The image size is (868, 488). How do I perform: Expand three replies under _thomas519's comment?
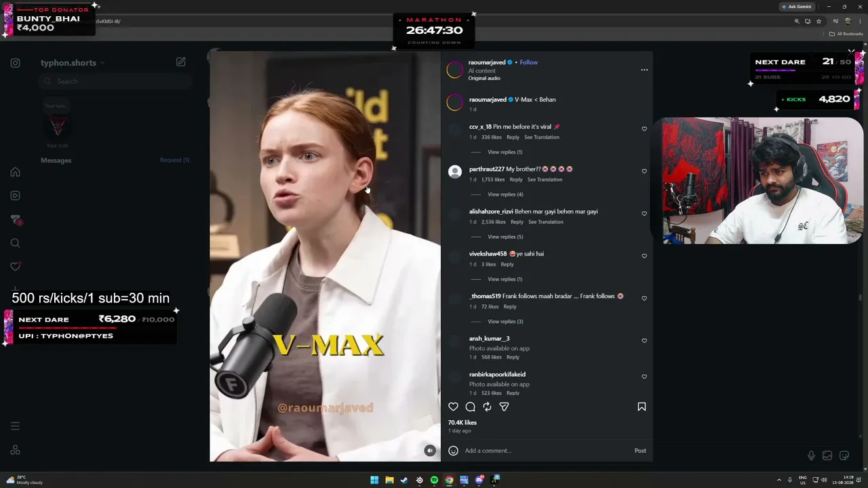[x=505, y=321]
